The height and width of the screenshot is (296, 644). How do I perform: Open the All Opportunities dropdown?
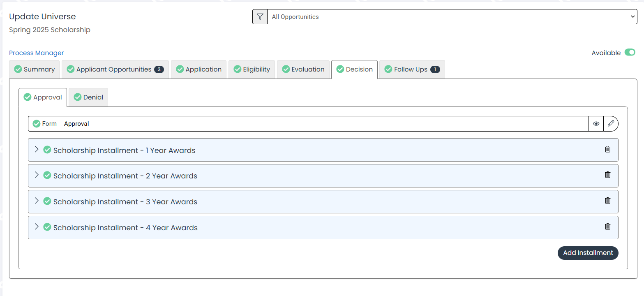pyautogui.click(x=452, y=17)
